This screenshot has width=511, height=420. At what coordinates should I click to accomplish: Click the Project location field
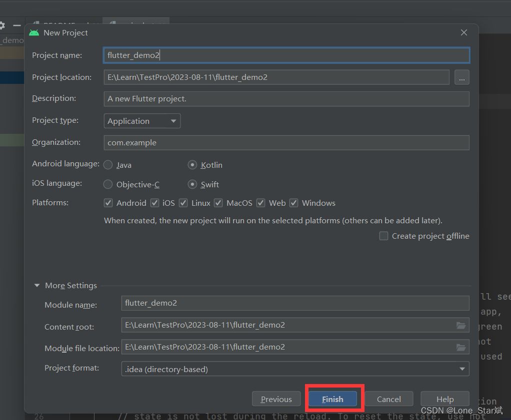(x=276, y=77)
